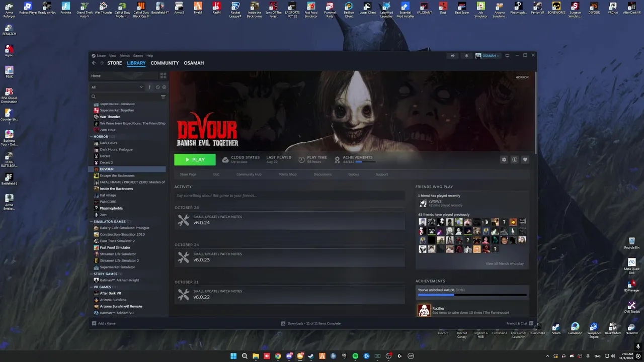The height and width of the screenshot is (362, 644).
Task: Select Inside the Backrooms in library
Action: pos(116,189)
